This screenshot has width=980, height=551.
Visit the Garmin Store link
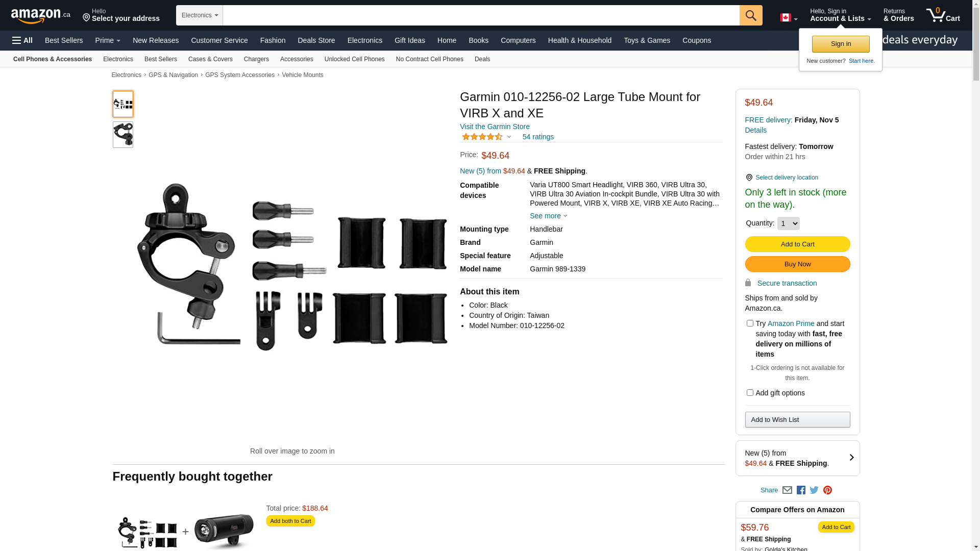click(x=495, y=127)
